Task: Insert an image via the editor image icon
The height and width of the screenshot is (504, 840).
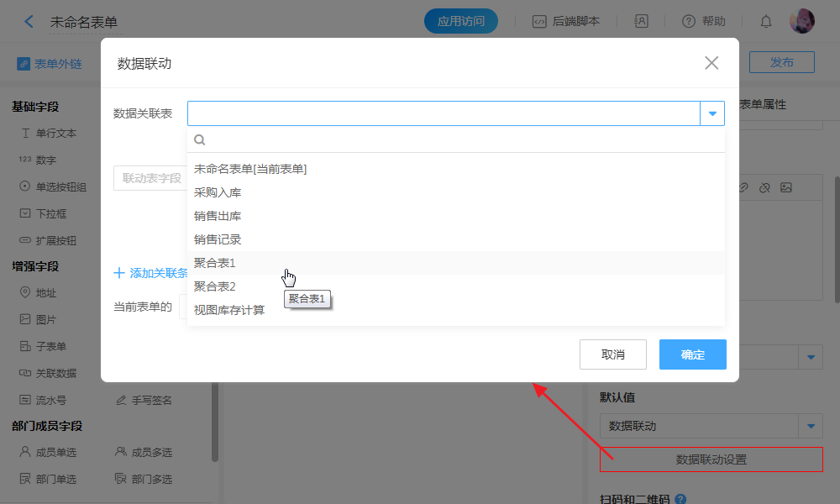Action: pos(786,187)
